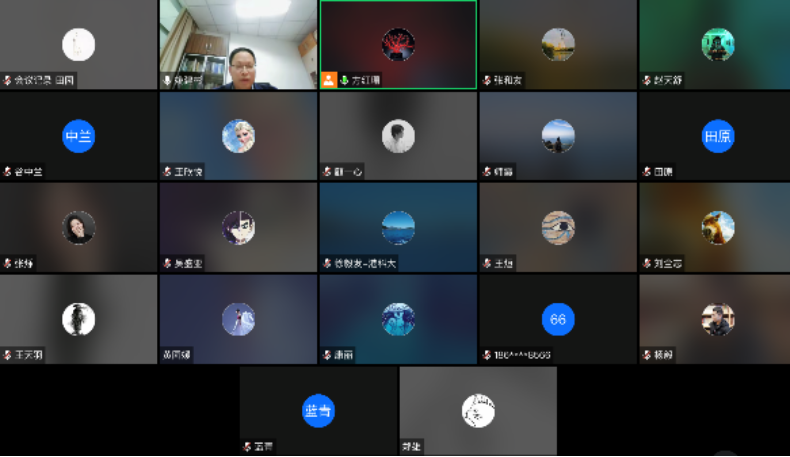The width and height of the screenshot is (790, 457).
Task: Select the bottom-right gray tile with sketch avatar
Action: (478, 410)
